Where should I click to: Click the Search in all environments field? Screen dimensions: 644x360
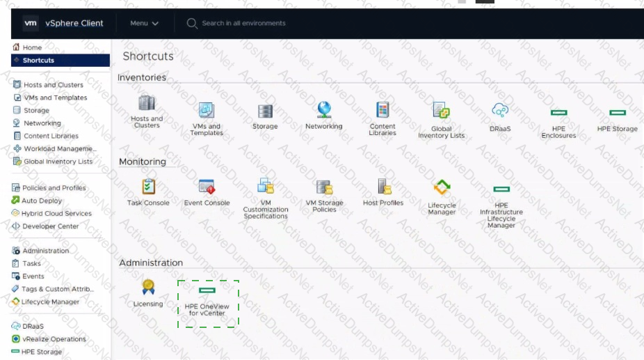[x=243, y=24]
